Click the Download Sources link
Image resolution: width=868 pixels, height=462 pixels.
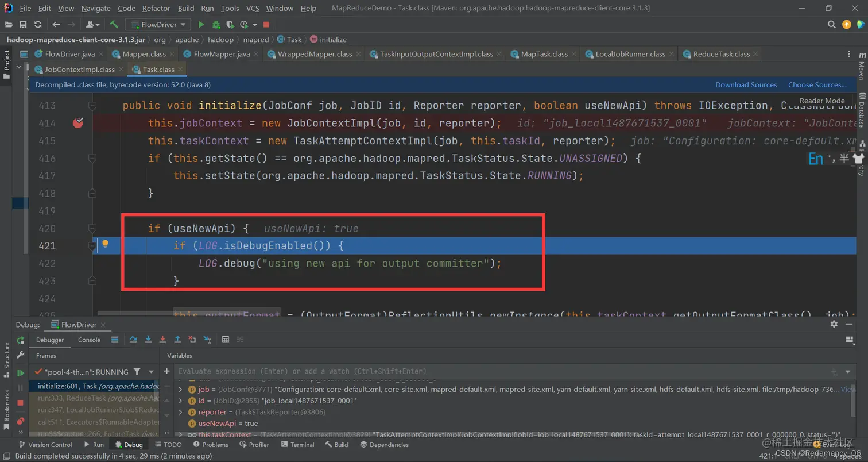pyautogui.click(x=746, y=84)
